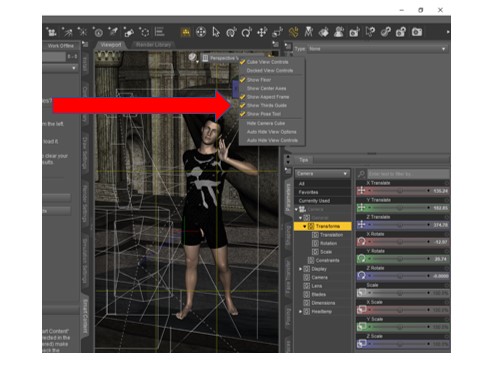Select the Dimensions tree item
Viewport: 490px width, 385px height.
click(x=319, y=303)
